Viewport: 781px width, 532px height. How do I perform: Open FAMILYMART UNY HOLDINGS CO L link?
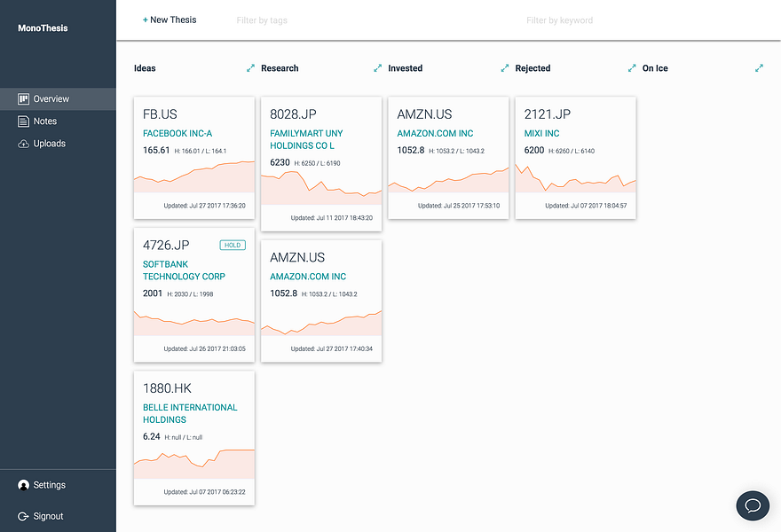point(306,139)
